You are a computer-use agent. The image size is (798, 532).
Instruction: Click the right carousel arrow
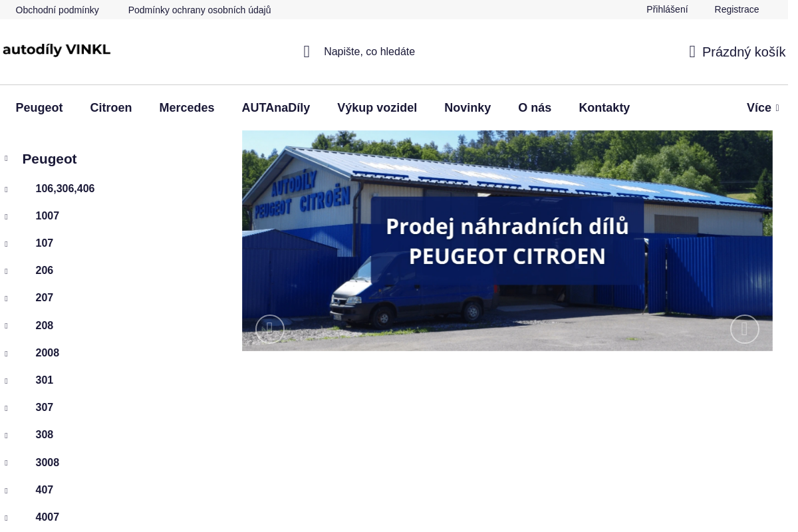click(x=745, y=329)
